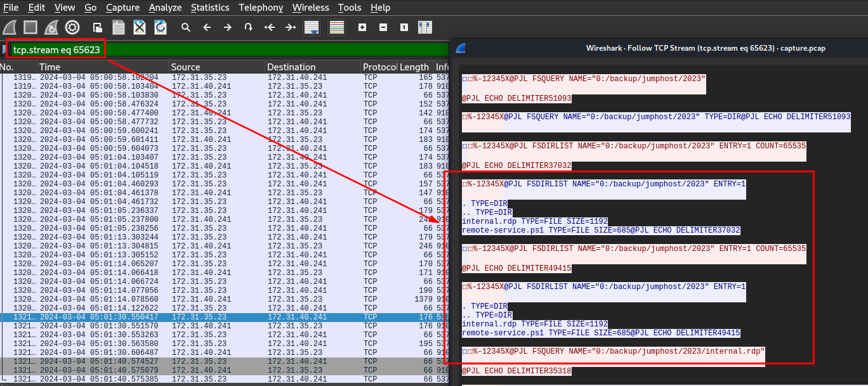Save the capture file
This screenshot has height=386, width=868.
point(119,27)
